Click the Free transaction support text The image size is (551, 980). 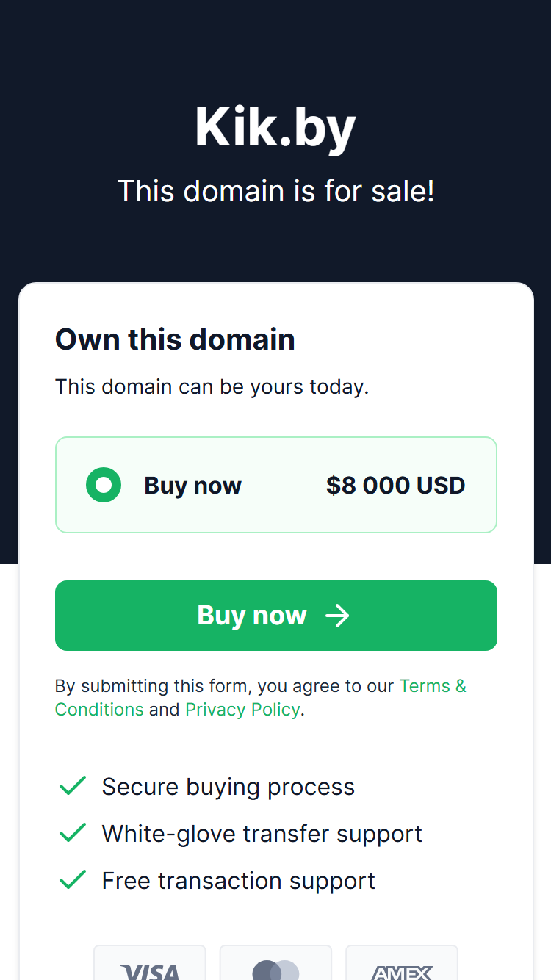239,881
